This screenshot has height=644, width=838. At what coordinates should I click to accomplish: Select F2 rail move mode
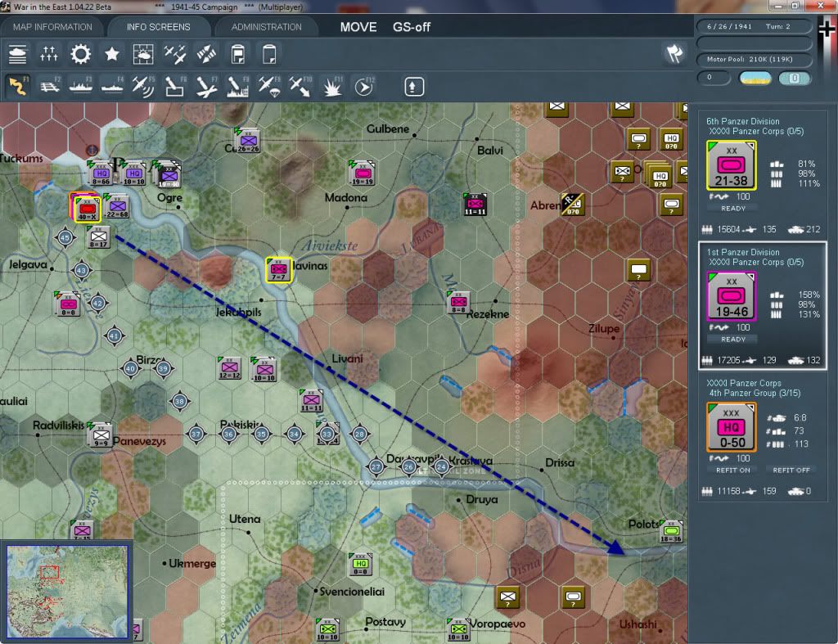point(49,86)
